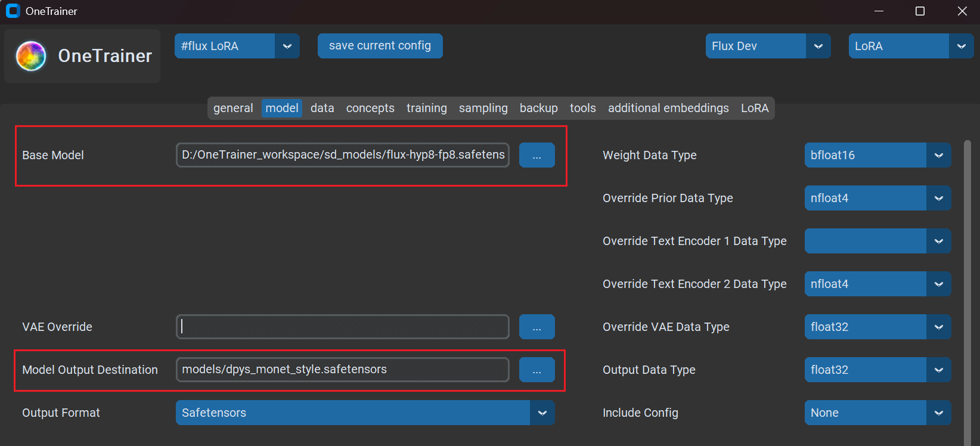
Task: Open Weight Data Type bfloat16 dropdown
Action: tap(877, 155)
